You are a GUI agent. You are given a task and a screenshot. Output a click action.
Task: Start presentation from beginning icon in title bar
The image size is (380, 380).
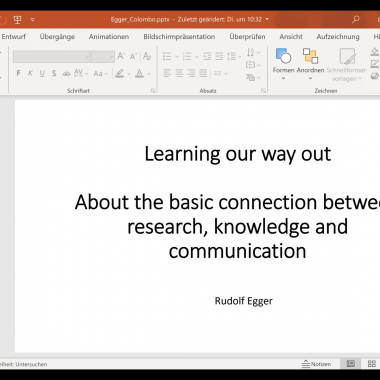point(17,19)
